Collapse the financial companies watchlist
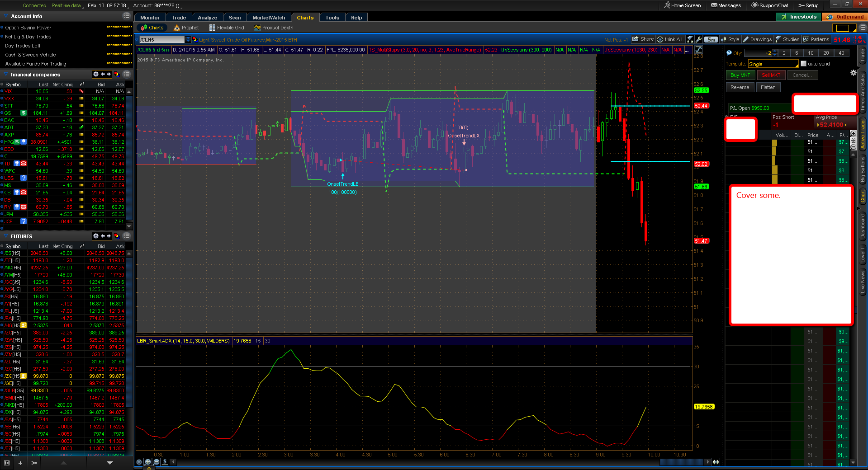The height and width of the screenshot is (470, 868). pyautogui.click(x=6, y=75)
